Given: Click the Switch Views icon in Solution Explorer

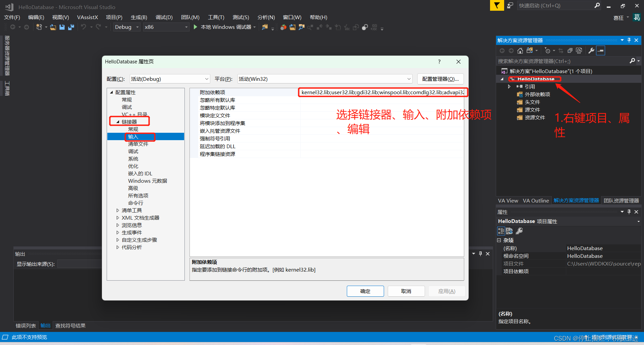Looking at the screenshot, I should 530,51.
